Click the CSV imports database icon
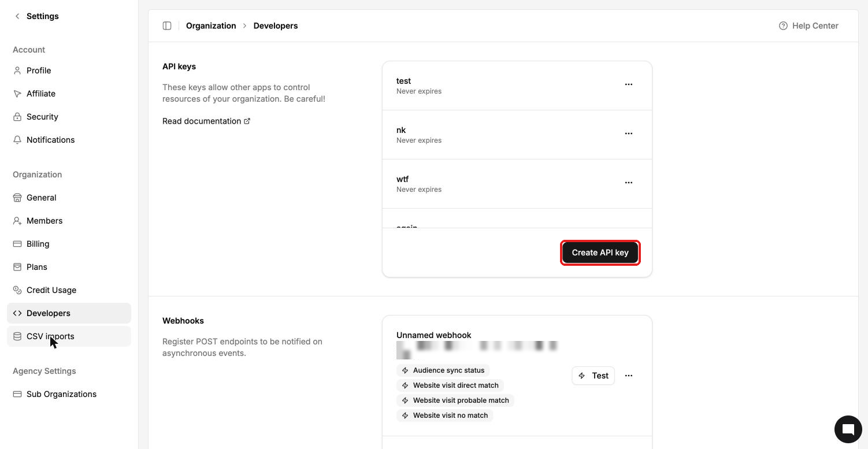The width and height of the screenshot is (868, 449). click(x=17, y=336)
